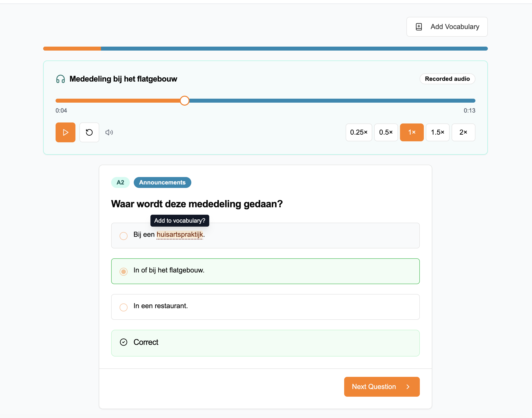The height and width of the screenshot is (418, 532).
Task: Click the highlighted word huisartspraktijk
Action: coord(180,235)
